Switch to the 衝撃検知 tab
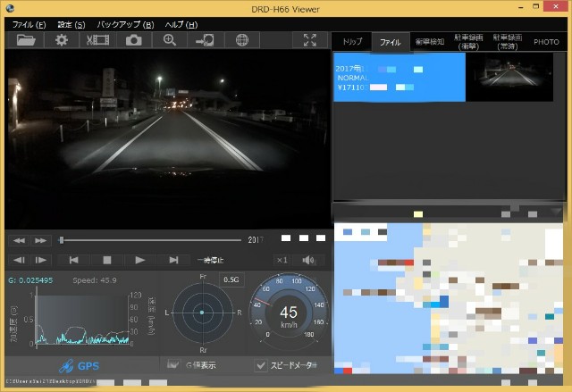Screen dimensions: 572x392 coord(430,42)
